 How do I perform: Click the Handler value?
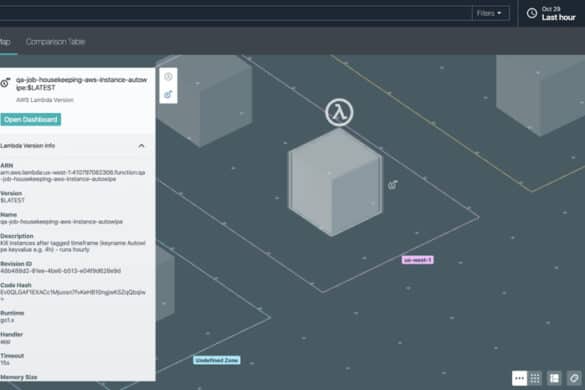click(5, 342)
